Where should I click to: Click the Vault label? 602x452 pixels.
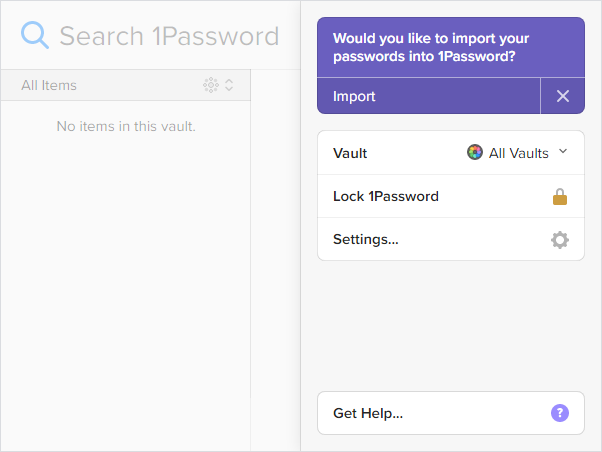[350, 153]
